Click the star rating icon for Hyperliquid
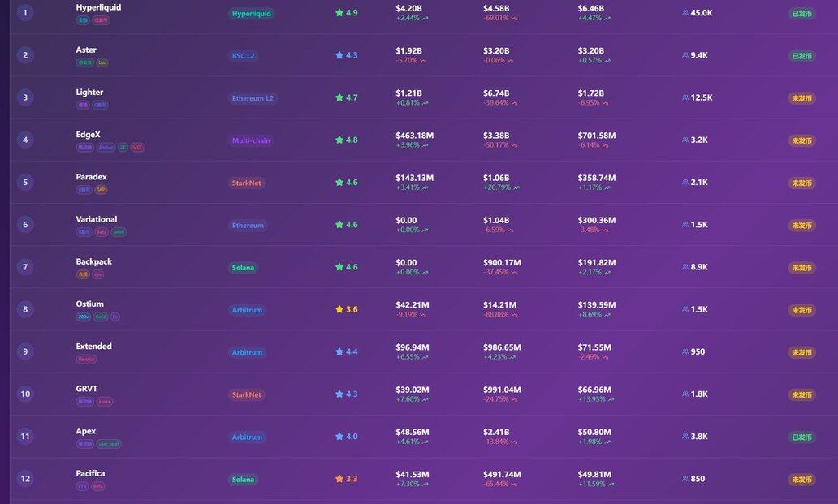Image resolution: width=838 pixels, height=504 pixels. [x=339, y=13]
